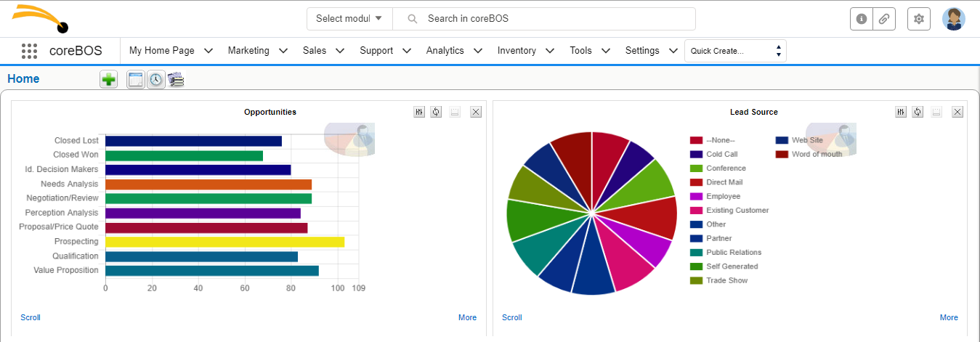Click the Word of mouth legend label
Viewport: 980px width, 342px height.
coord(817,154)
